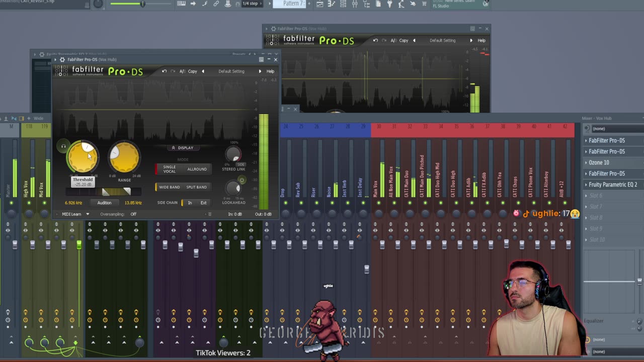Select ALLROUND mode
Viewport: 644px width, 362px height.
(x=197, y=169)
